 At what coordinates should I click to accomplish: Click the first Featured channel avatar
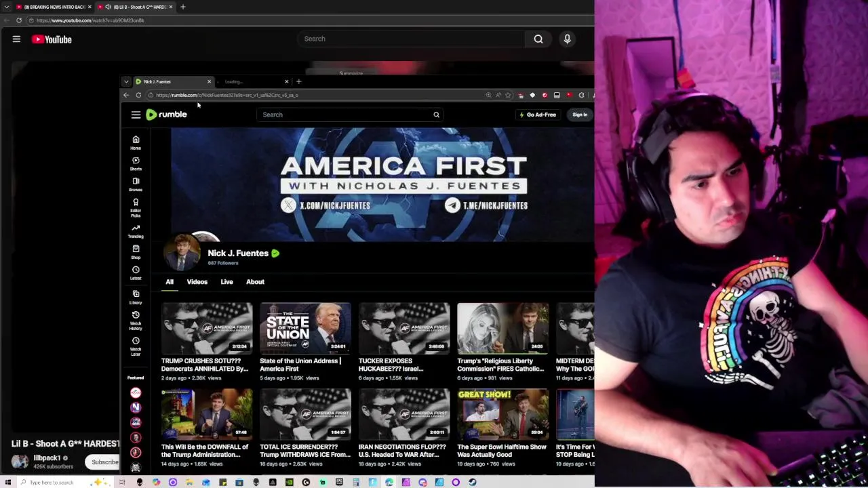tap(136, 392)
